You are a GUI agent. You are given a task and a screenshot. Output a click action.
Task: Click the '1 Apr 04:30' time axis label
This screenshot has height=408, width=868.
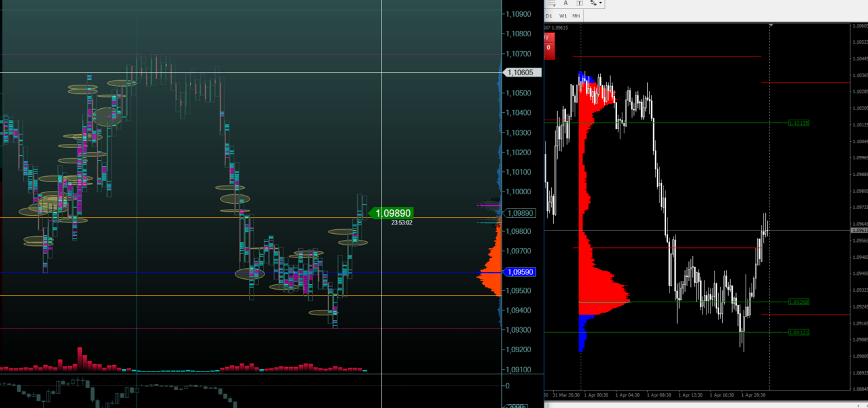(x=628, y=395)
